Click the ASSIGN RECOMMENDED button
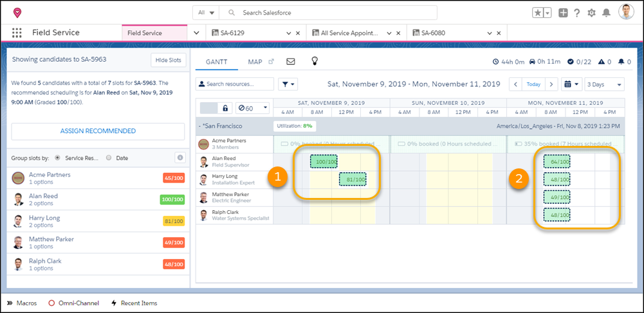Viewport: 644px width, 313px height. tap(98, 131)
